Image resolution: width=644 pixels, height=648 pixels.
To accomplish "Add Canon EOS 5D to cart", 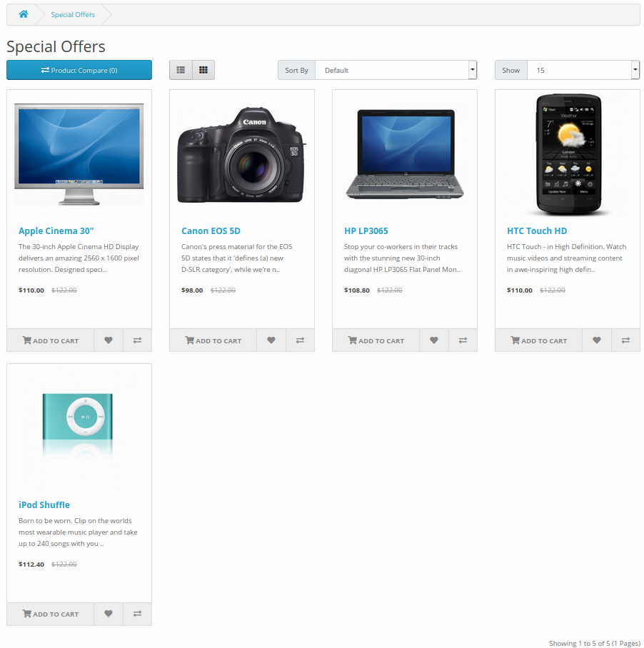I will pos(213,340).
